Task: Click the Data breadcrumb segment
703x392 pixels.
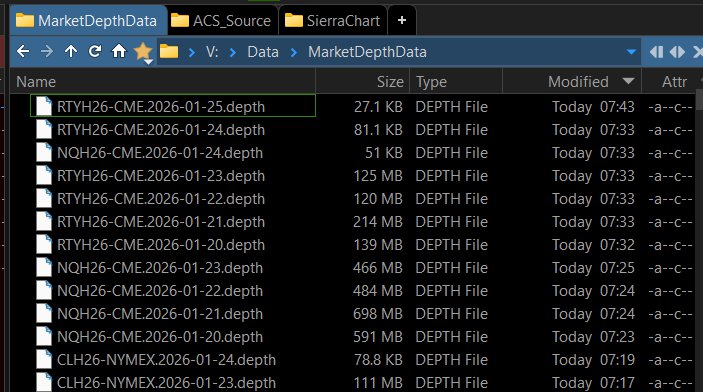Action: 263,52
